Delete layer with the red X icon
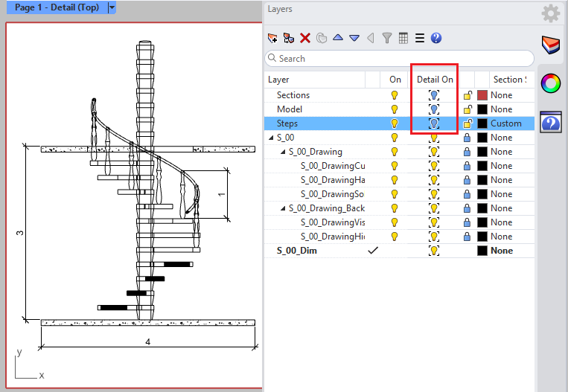 pyautogui.click(x=305, y=38)
